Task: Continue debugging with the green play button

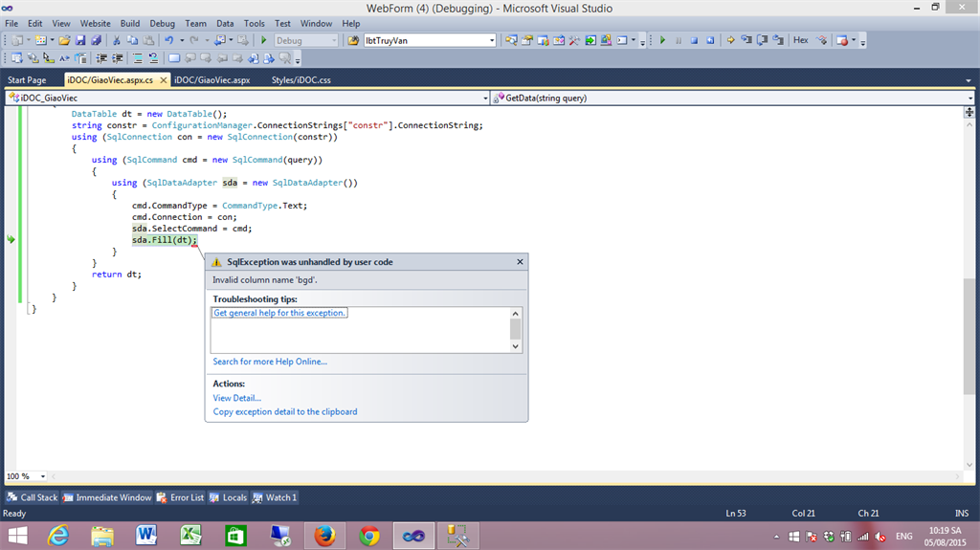Action: (662, 40)
